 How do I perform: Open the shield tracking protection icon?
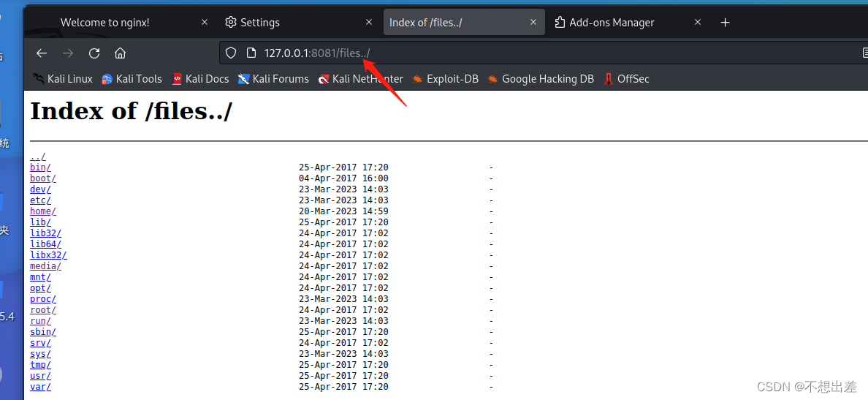[231, 53]
